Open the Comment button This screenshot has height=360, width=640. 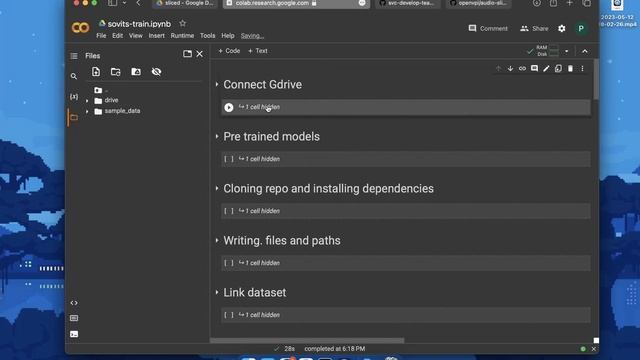[488, 28]
